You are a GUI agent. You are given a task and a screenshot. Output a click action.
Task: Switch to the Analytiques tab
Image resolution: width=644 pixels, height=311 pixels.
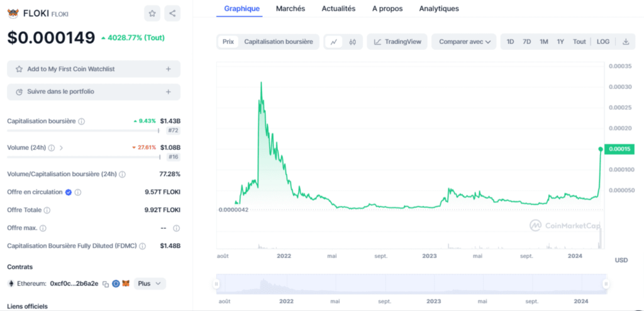click(439, 9)
